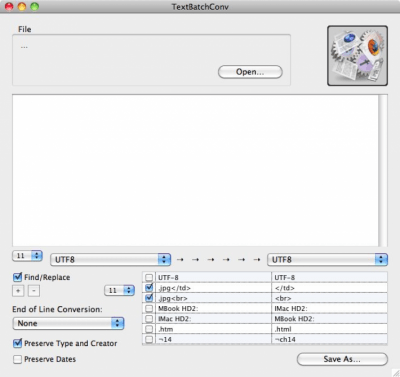Click the plus button under Find/Replace
400x377 pixels.
(x=18, y=291)
